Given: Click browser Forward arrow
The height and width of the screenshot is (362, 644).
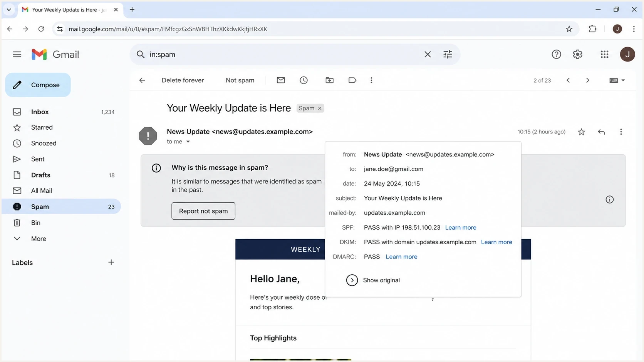Looking at the screenshot, I should [x=25, y=29].
